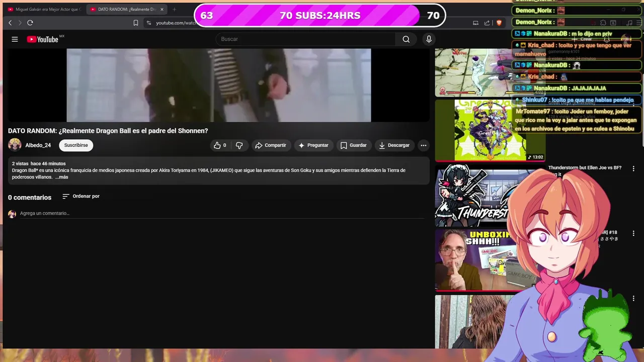This screenshot has width=644, height=362.
Task: Start voice search with microphone icon
Action: point(429,39)
